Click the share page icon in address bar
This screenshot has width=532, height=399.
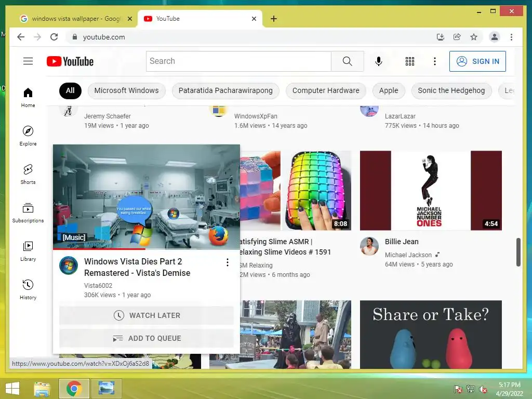click(x=457, y=37)
